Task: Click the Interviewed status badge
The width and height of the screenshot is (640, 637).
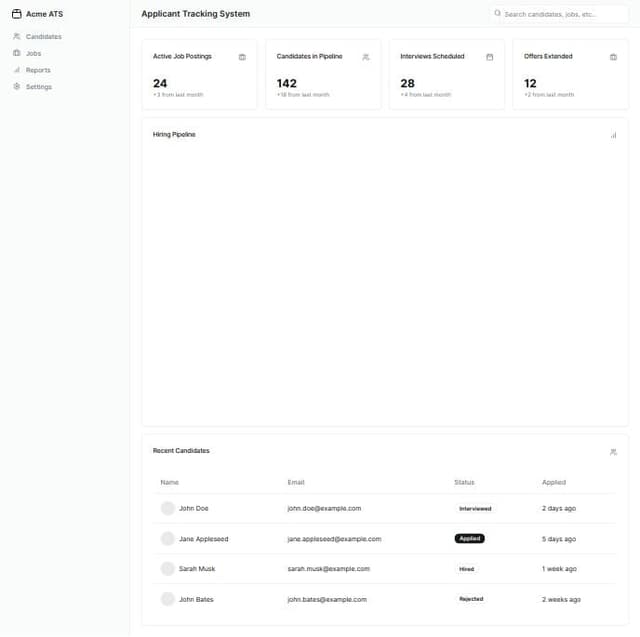Action: pos(475,508)
